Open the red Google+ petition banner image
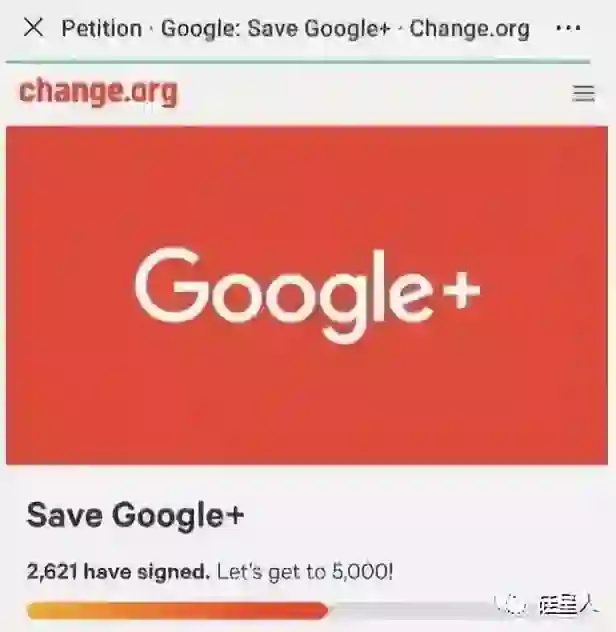616x632 pixels. [x=307, y=295]
